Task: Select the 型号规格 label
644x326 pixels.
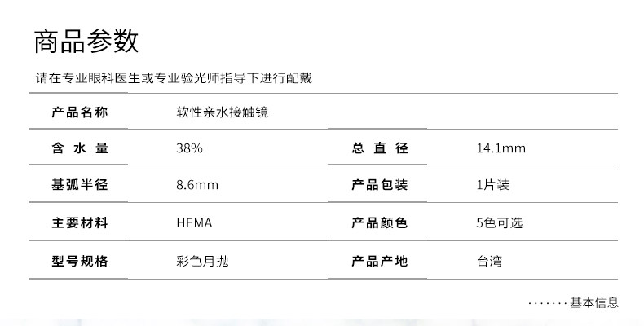Action: (x=79, y=261)
